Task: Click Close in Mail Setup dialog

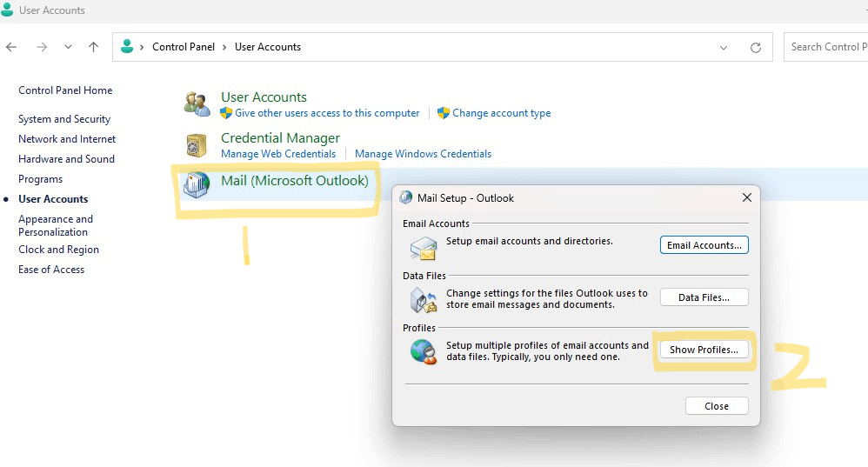Action: pos(717,406)
